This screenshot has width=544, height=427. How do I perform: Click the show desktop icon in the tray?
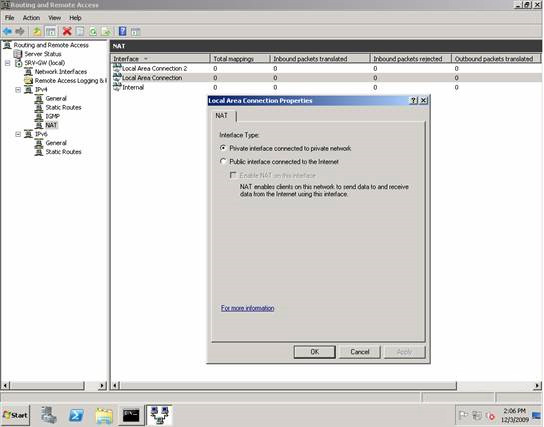coord(537,415)
